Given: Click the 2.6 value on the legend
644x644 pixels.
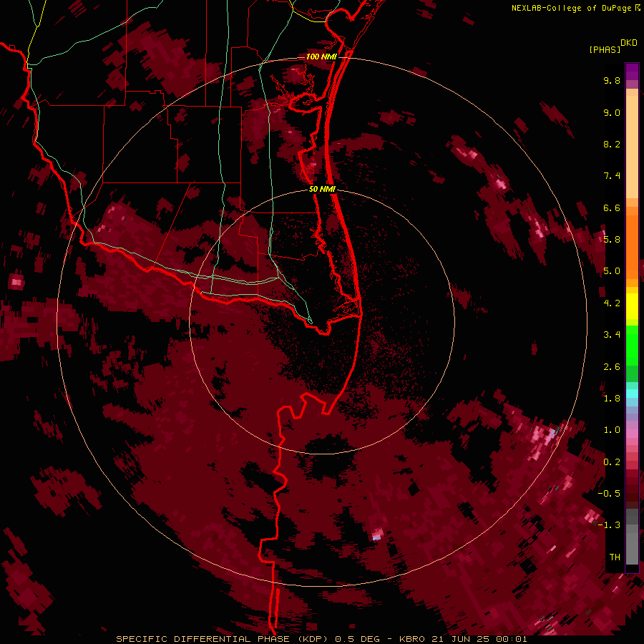Looking at the screenshot, I should click(612, 367).
